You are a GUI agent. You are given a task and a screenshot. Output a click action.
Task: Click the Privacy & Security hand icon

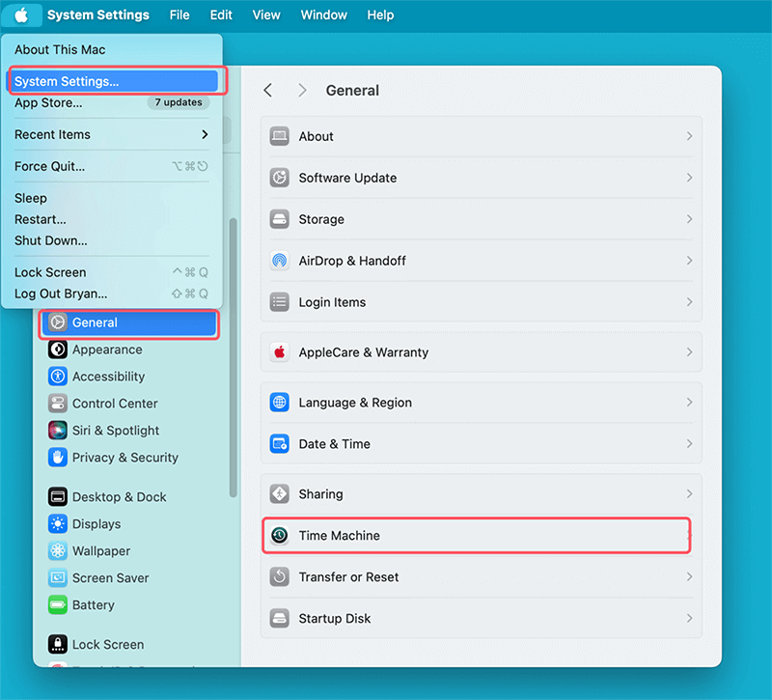pyautogui.click(x=57, y=458)
